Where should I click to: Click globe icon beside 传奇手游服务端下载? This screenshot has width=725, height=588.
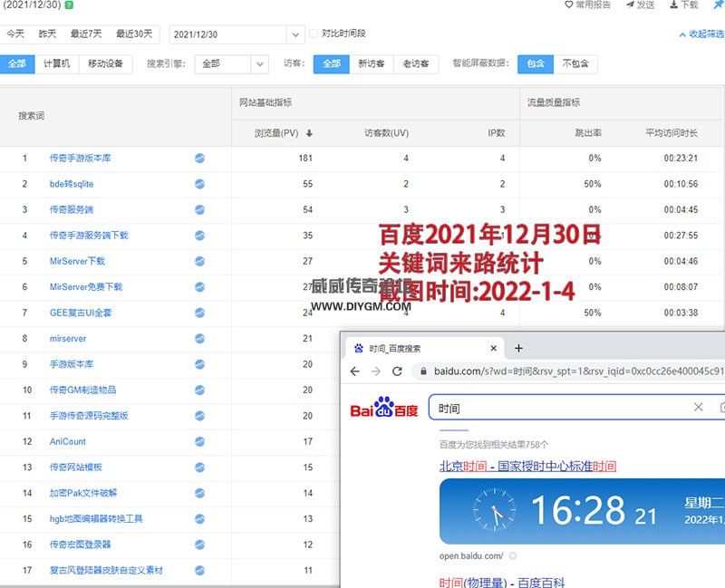coord(199,236)
